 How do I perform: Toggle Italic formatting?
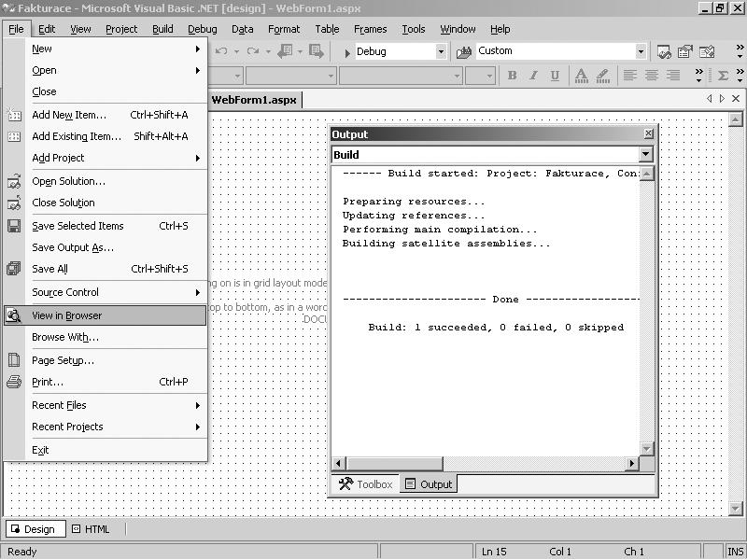[x=533, y=76]
